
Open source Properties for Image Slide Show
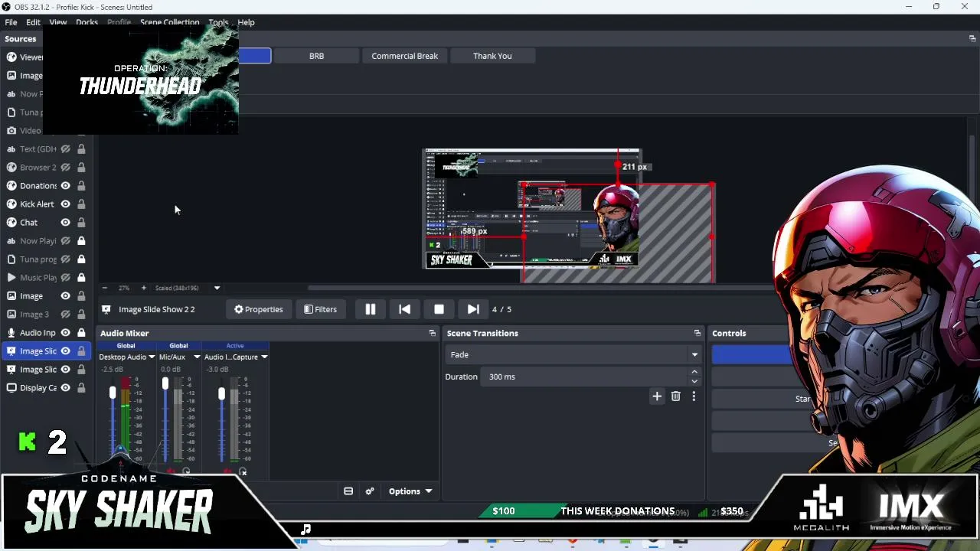[258, 309]
